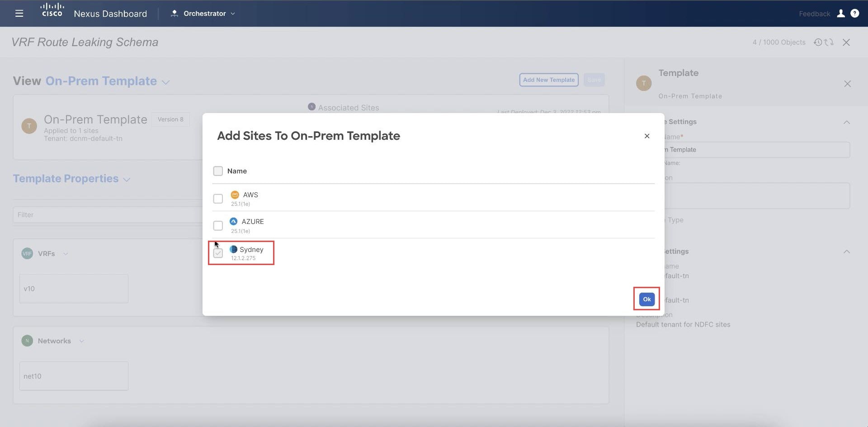The image size is (868, 427).
Task: Click the Associated Sites icon
Action: (x=311, y=107)
